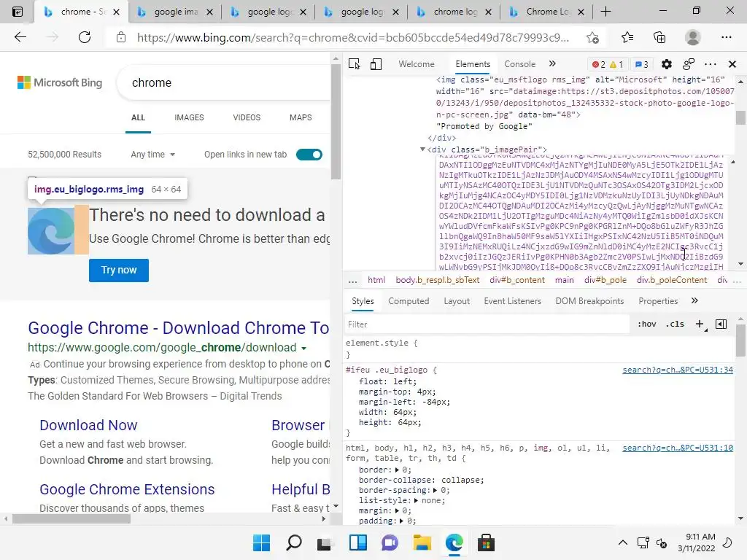This screenshot has width=747, height=560.
Task: Open Edge settings and more menu
Action: [726, 37]
